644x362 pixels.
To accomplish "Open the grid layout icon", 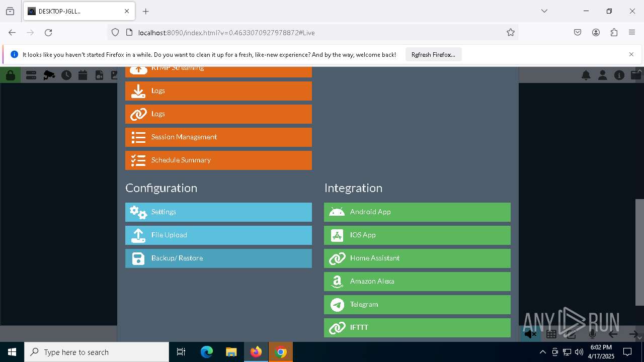I will click(x=551, y=334).
